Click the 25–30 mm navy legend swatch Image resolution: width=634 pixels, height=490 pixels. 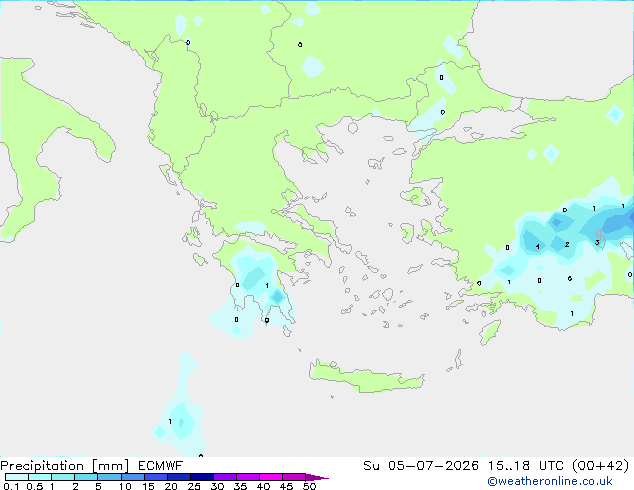[x=201, y=477]
